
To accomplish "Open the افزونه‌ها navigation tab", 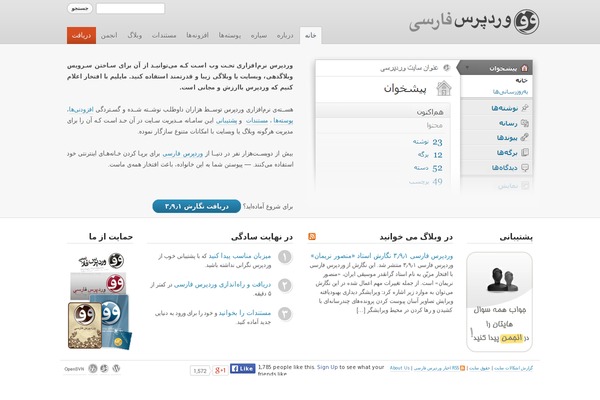I will coord(197,35).
